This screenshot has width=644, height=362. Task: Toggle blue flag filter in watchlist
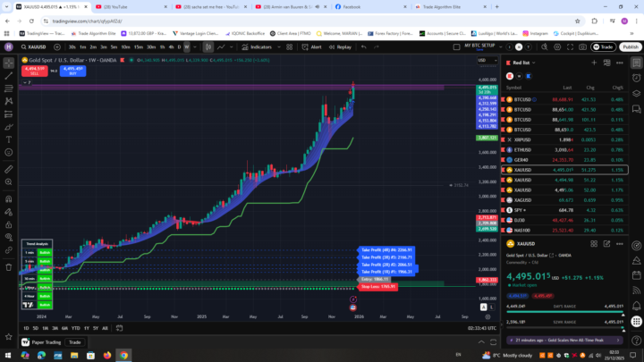point(529,76)
